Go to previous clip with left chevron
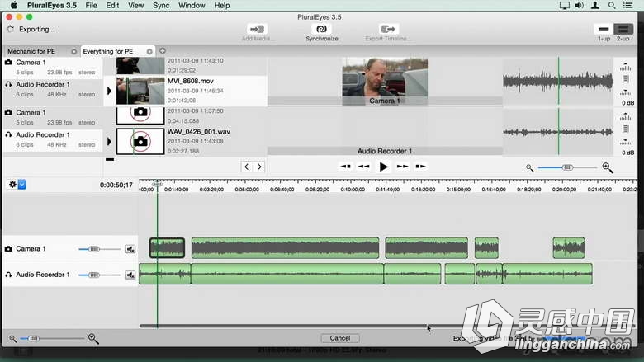The image size is (644, 362). coord(246,167)
